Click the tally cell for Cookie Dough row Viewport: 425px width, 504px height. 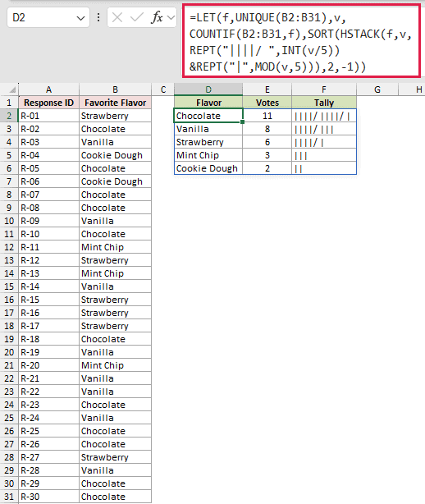tap(324, 168)
